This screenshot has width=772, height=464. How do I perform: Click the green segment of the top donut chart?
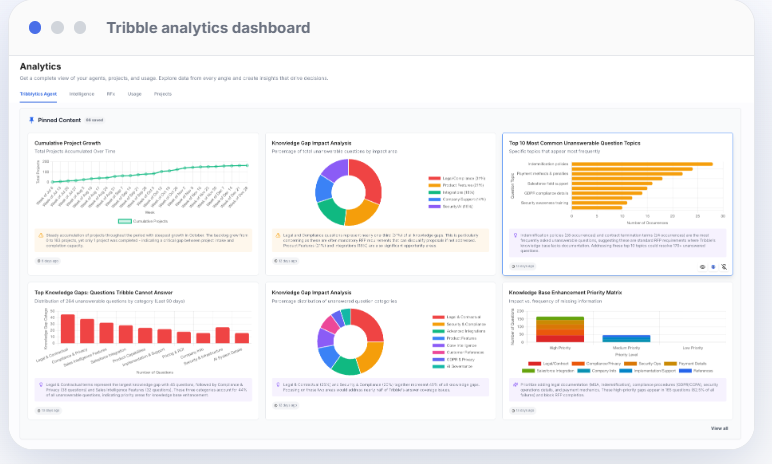point(330,212)
